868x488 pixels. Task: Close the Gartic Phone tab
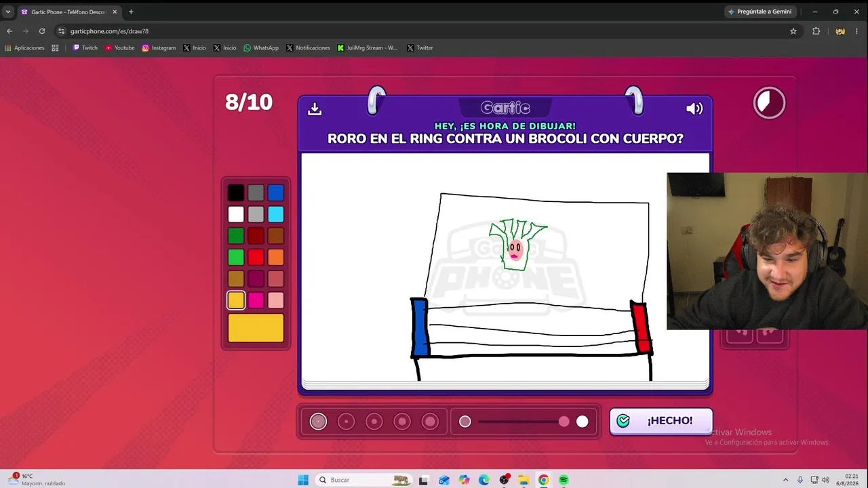pyautogui.click(x=115, y=12)
